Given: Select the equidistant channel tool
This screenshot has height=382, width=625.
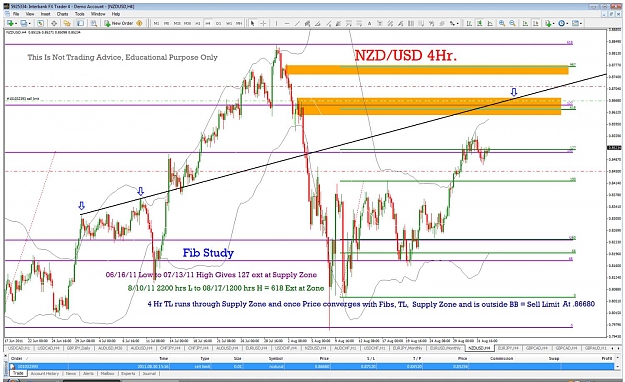Looking at the screenshot, I should tap(307, 24).
